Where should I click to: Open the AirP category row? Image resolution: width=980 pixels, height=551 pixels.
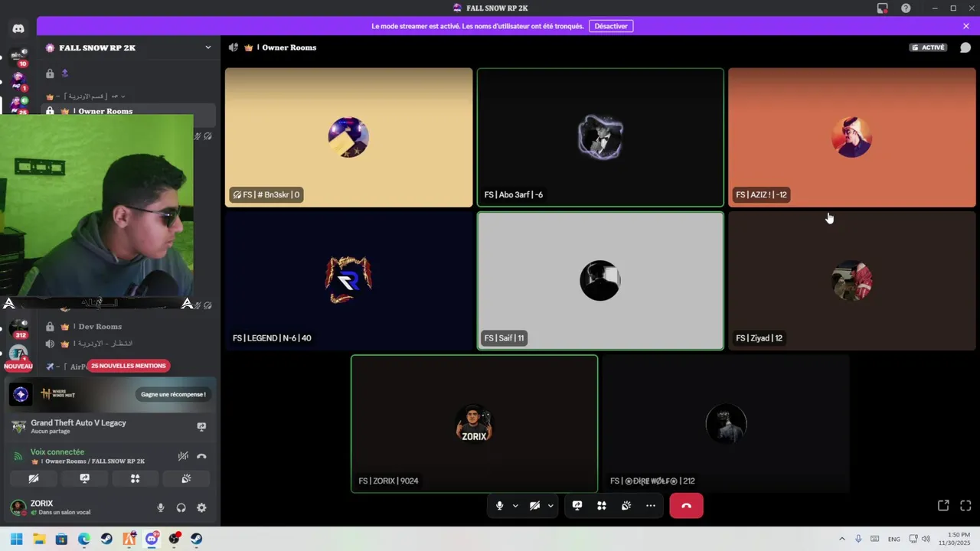pos(67,367)
